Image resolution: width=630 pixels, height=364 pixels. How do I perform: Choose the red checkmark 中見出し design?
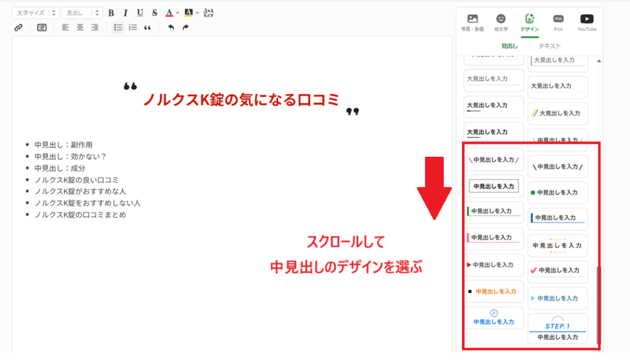click(x=557, y=271)
